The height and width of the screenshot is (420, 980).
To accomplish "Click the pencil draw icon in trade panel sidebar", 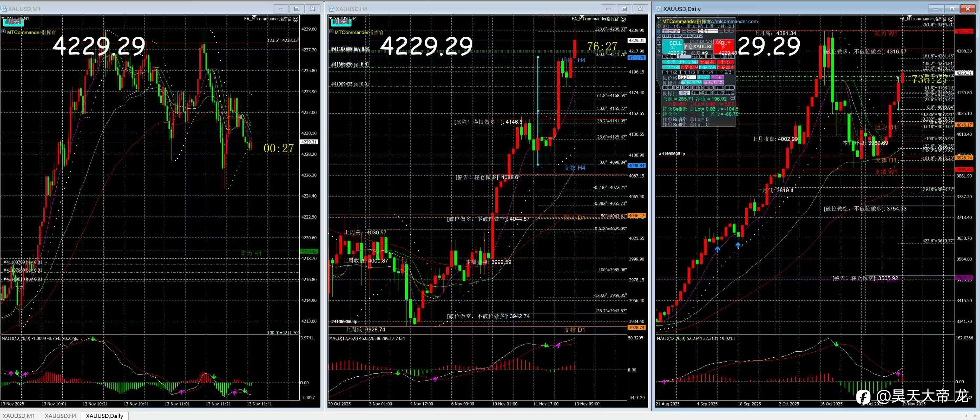I will [659, 36].
